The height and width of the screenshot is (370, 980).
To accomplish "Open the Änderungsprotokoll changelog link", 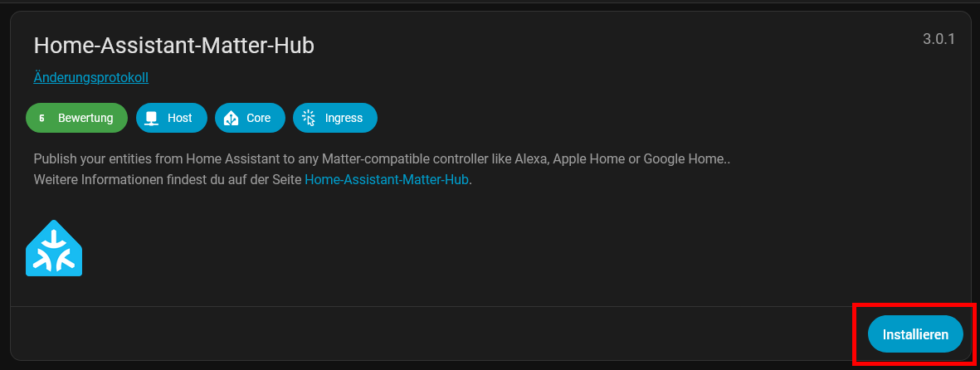I will click(x=90, y=77).
